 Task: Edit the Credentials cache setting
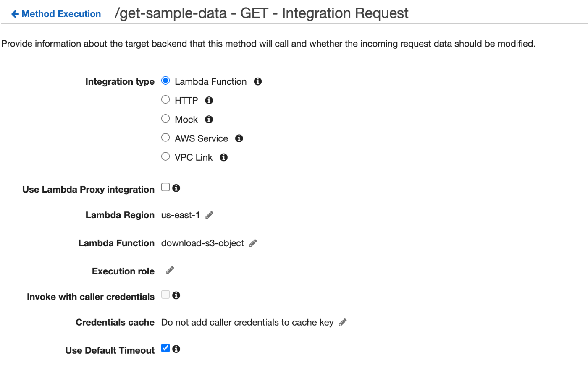(x=343, y=322)
